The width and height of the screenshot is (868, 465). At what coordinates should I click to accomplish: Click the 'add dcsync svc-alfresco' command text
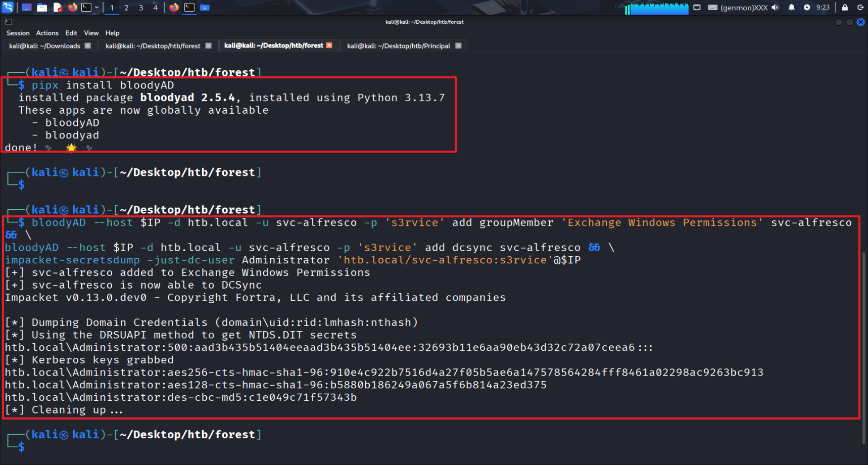[503, 247]
